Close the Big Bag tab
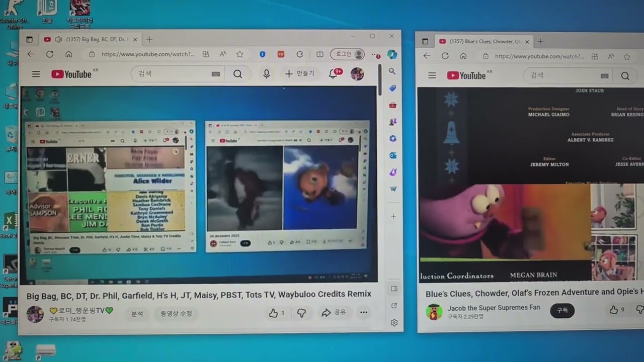Viewport: 644px width, 362px height. click(135, 39)
